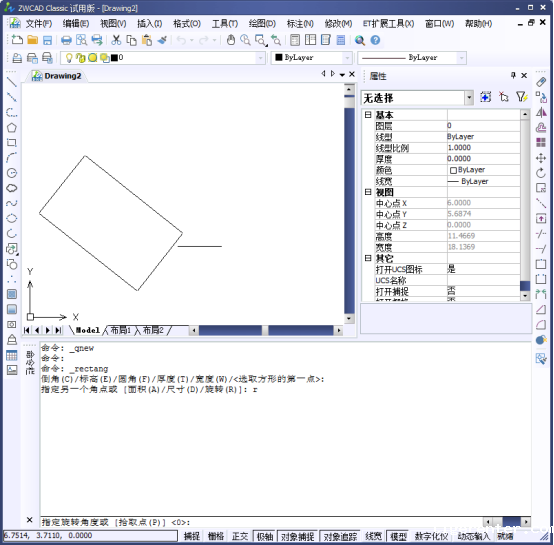
Task: Click the Print icon in toolbar
Action: pos(66,40)
